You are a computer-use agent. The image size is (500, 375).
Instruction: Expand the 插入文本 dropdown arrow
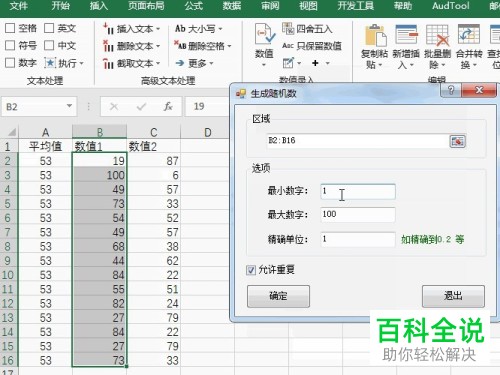(x=158, y=29)
